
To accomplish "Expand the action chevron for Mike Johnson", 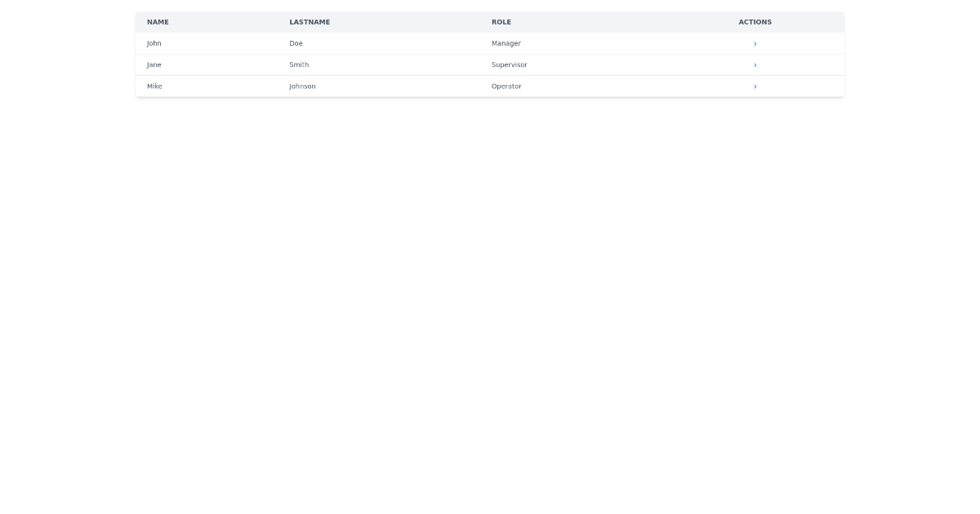I will point(755,86).
